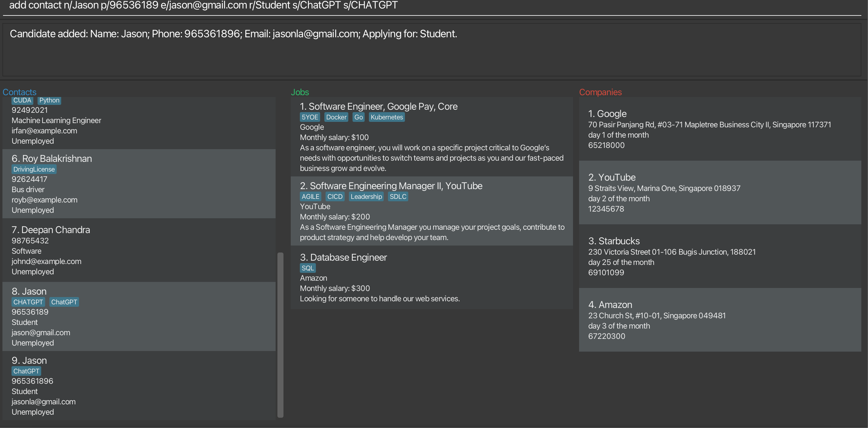Select the Starbucks company card
The image size is (868, 428).
[x=720, y=256]
